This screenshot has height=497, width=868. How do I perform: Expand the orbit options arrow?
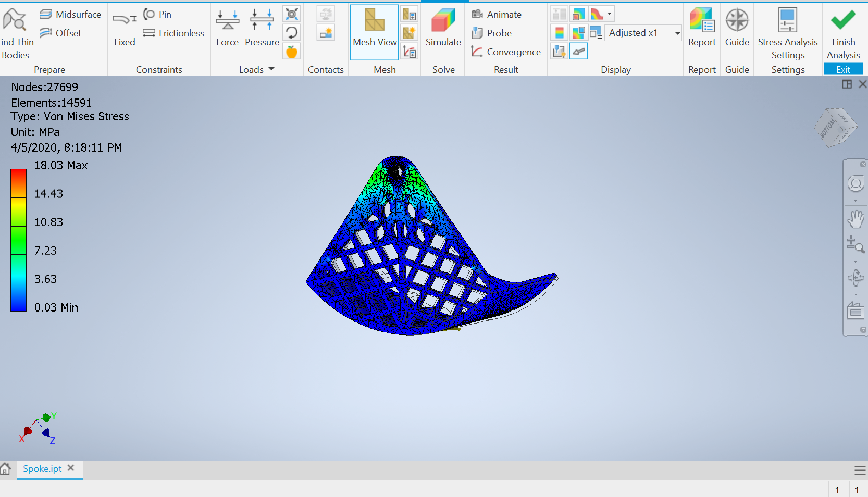pyautogui.click(x=855, y=295)
